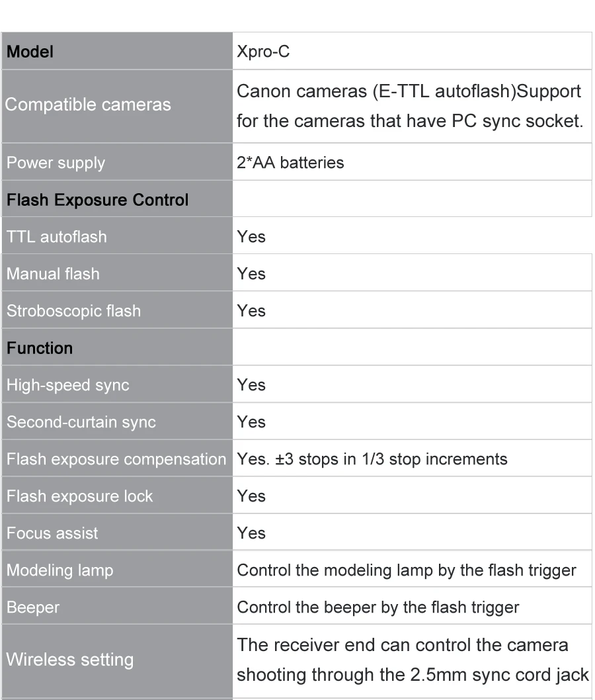Viewport: 595px width, 700px height.
Task: Click the Focus assist row label
Action: click(x=52, y=533)
